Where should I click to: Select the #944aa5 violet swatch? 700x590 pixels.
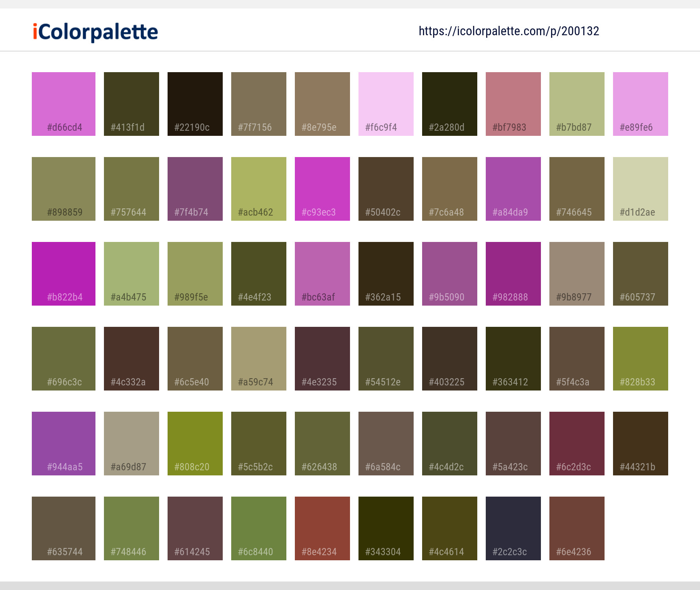[x=63, y=443]
